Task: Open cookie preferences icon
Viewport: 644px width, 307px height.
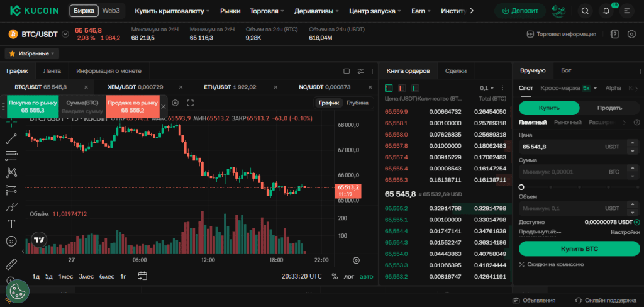Action: click(x=17, y=291)
